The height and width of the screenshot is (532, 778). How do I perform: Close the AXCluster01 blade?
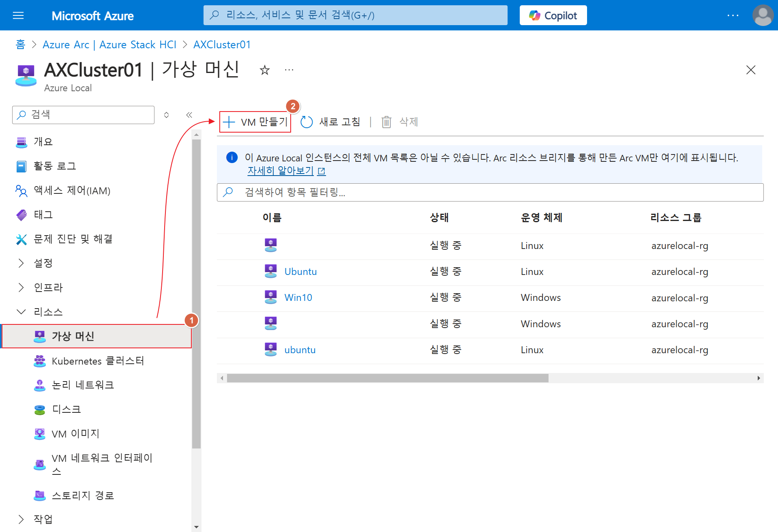[751, 70]
